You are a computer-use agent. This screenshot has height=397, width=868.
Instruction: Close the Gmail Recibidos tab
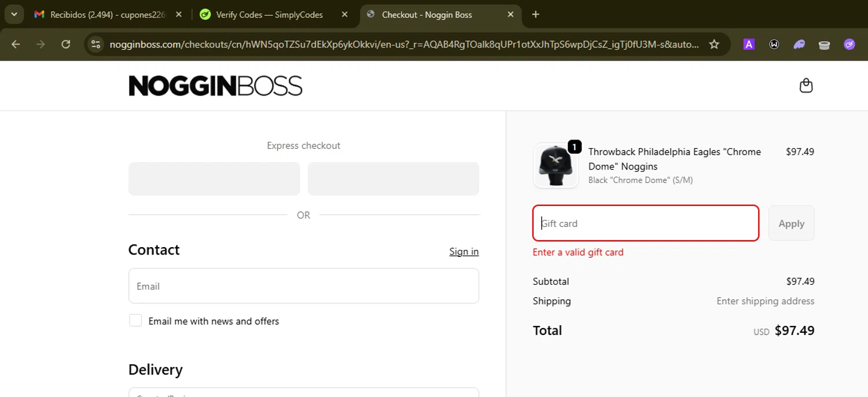point(179,14)
